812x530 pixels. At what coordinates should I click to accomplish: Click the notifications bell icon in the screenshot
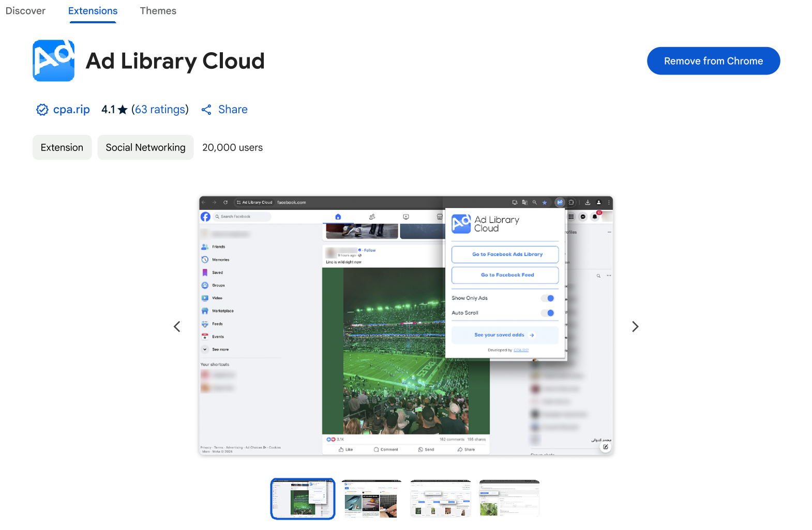[x=595, y=217]
